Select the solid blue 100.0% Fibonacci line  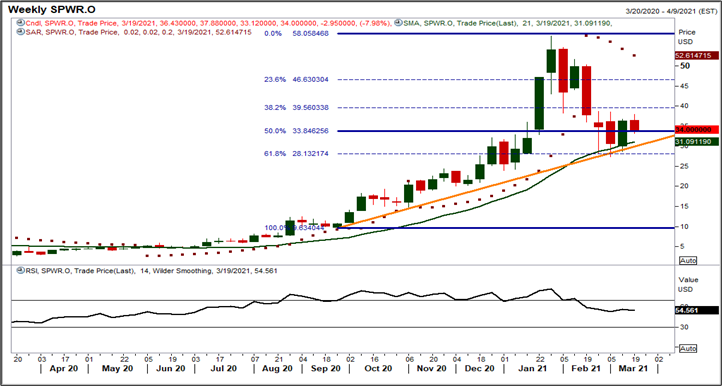click(506, 228)
